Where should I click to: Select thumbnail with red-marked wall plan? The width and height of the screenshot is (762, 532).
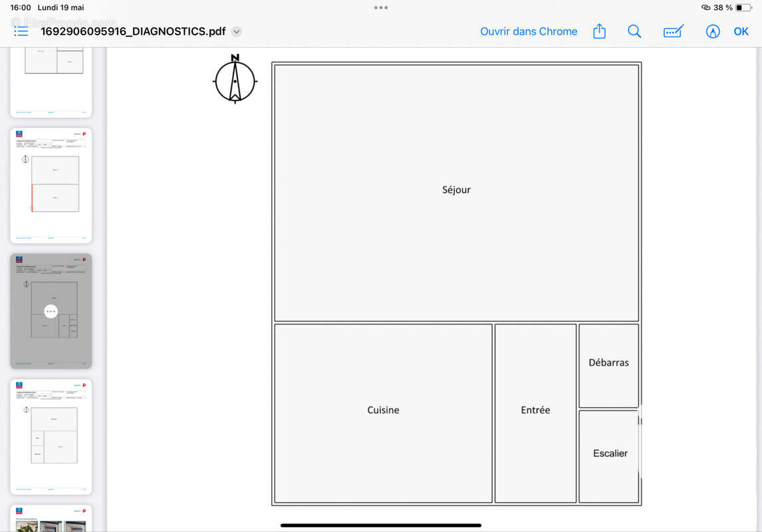click(51, 186)
